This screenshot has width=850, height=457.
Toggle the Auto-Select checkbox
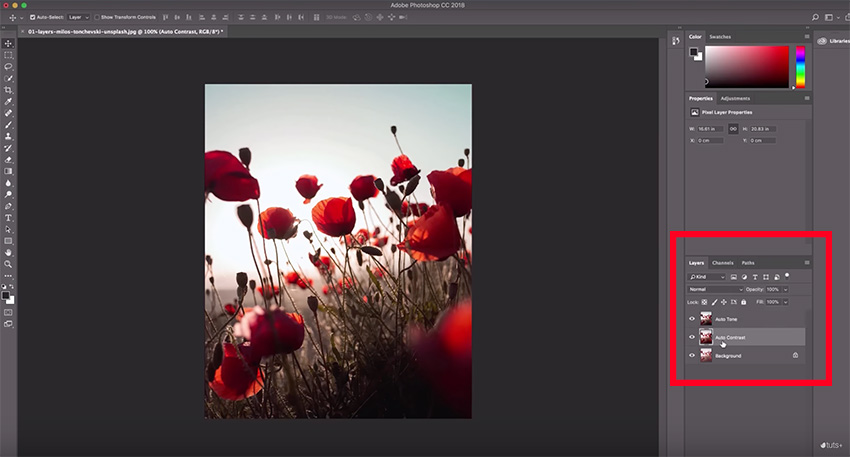[33, 17]
